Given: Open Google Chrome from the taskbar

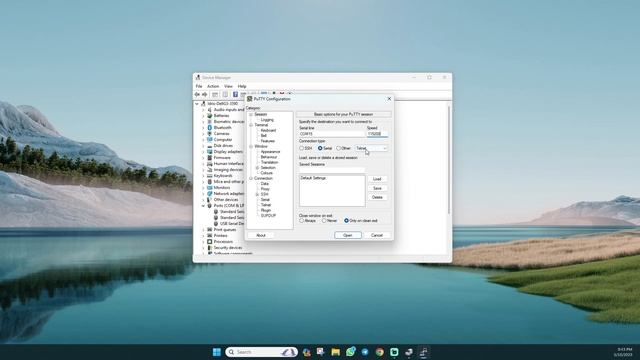Looking at the screenshot, I should [x=380, y=352].
